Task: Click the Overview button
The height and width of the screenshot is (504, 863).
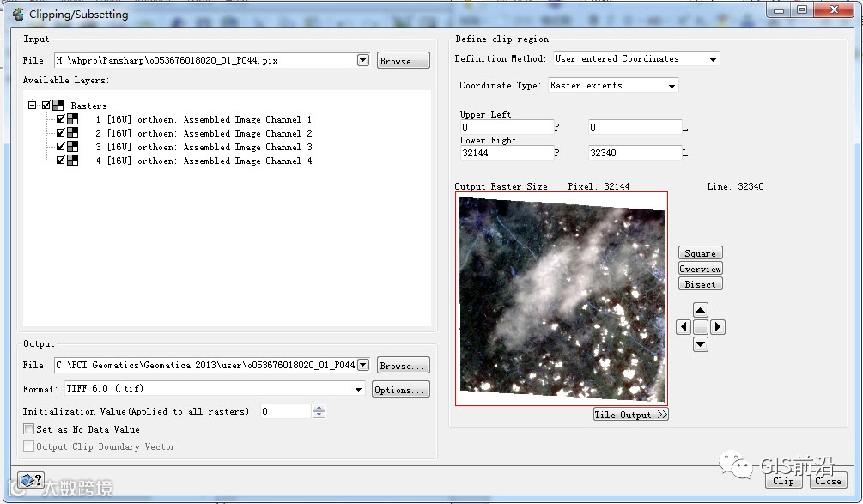Action: [700, 269]
